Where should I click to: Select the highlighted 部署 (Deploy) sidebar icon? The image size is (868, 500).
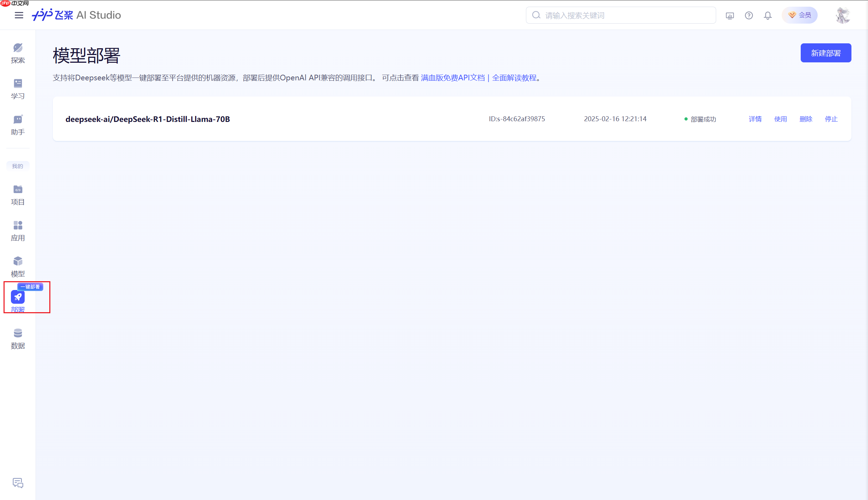(x=18, y=297)
